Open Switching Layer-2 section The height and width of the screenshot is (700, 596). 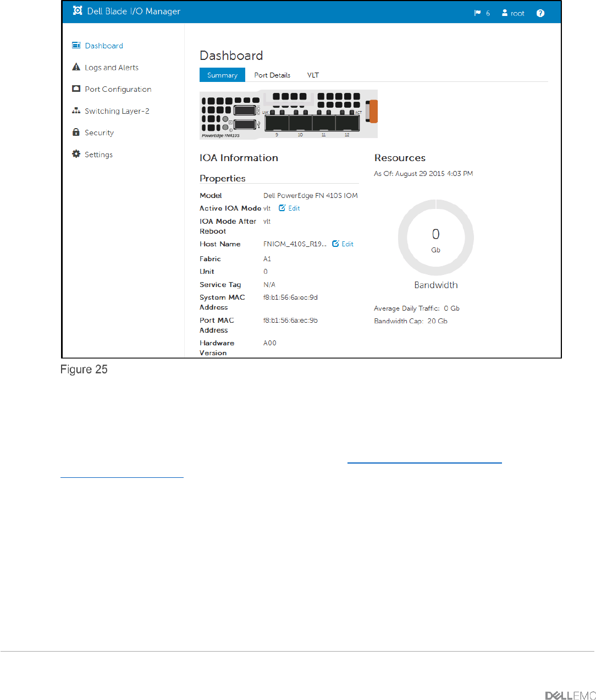click(x=117, y=111)
